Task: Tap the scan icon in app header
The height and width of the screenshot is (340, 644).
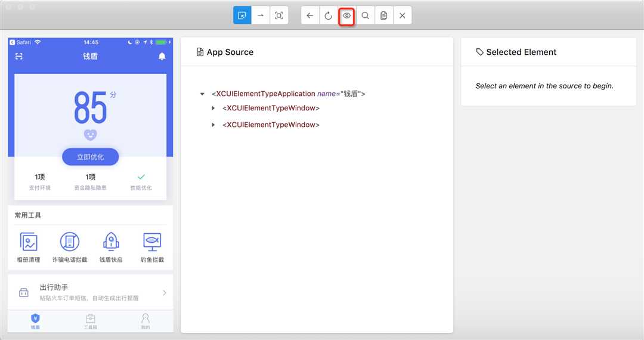Action: [x=19, y=56]
